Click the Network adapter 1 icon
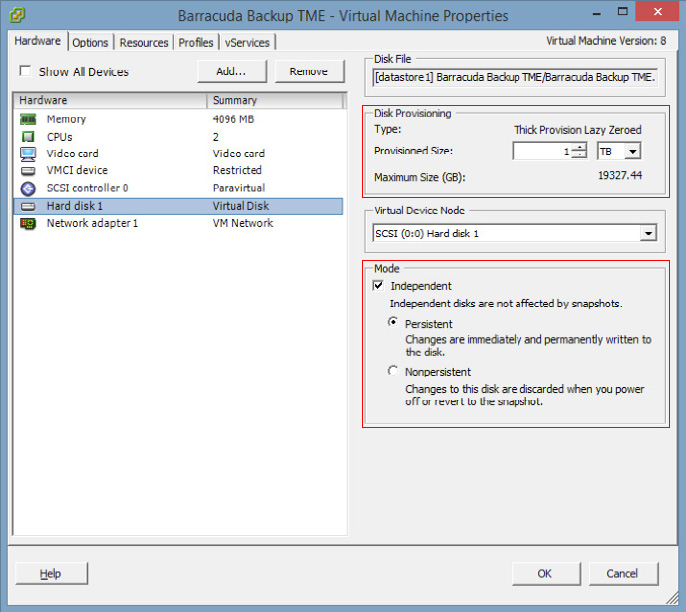 coord(28,224)
